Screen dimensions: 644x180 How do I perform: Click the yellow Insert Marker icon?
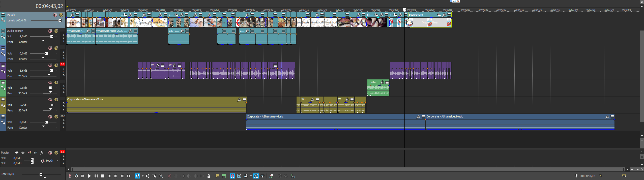pos(217,176)
